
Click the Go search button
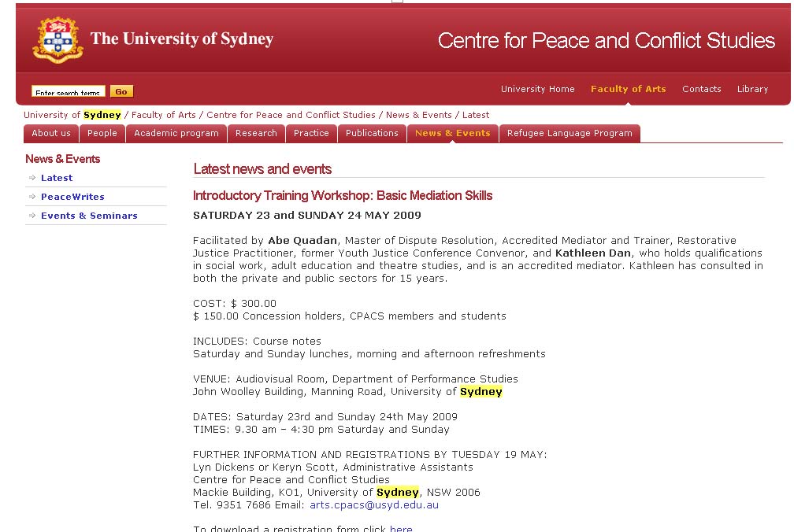click(121, 91)
